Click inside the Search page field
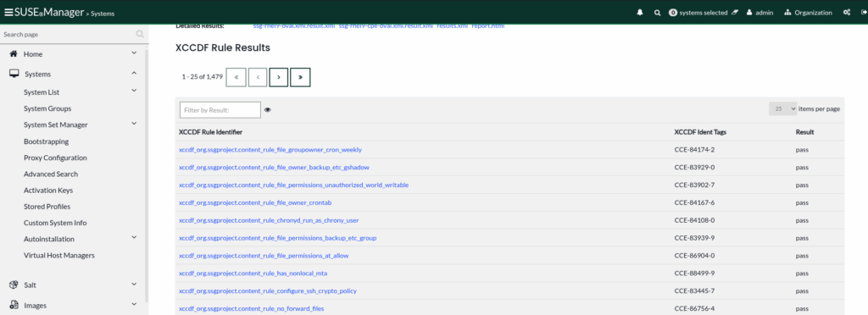 [x=66, y=34]
